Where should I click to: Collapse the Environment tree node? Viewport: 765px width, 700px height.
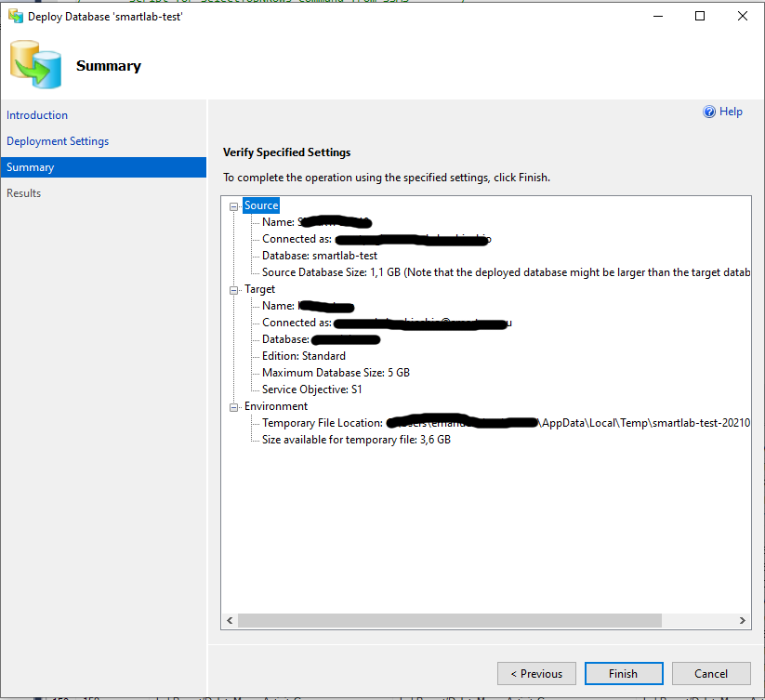point(234,406)
